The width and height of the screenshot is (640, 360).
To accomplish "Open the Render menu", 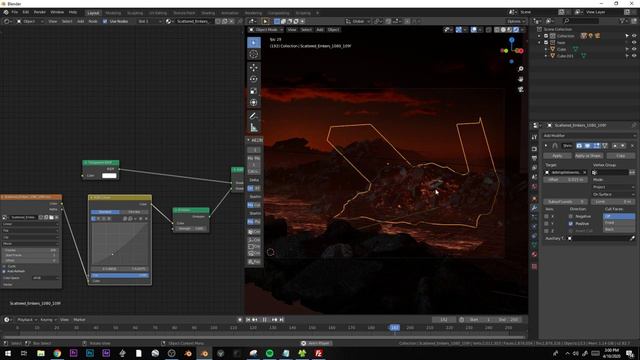I will pyautogui.click(x=40, y=12).
